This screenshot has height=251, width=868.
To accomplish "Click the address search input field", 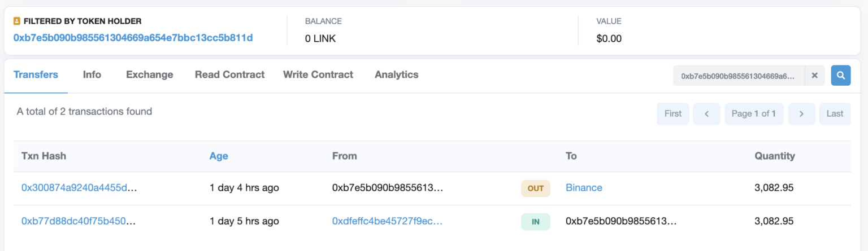I will [739, 75].
